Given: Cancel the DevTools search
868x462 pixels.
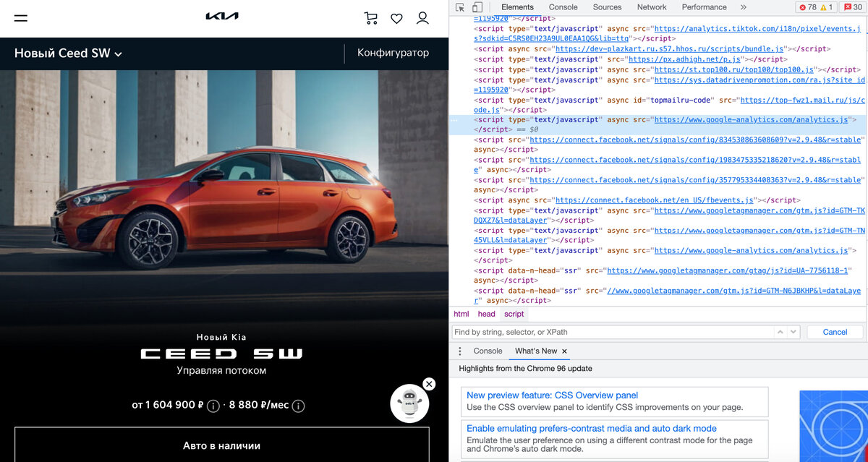Looking at the screenshot, I should pos(835,332).
